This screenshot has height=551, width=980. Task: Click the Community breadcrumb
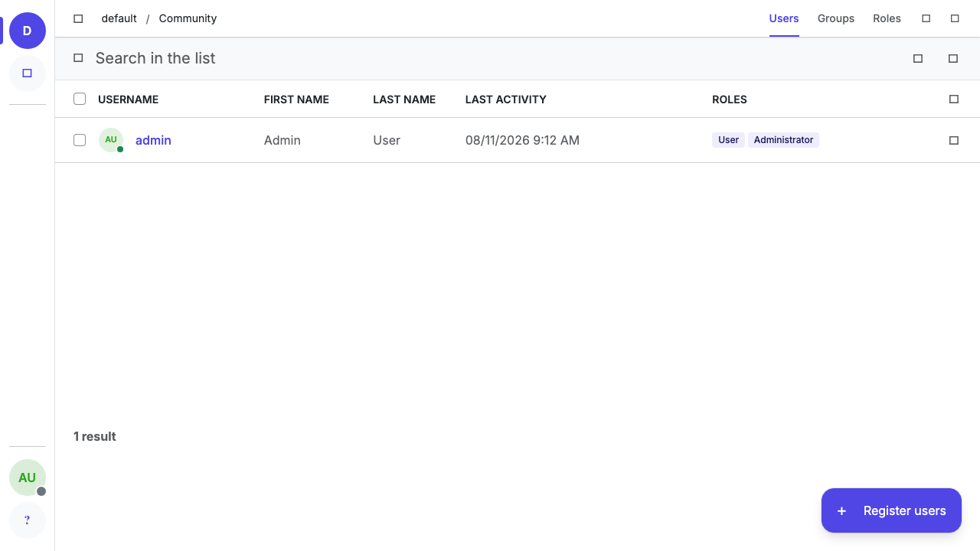coord(188,18)
